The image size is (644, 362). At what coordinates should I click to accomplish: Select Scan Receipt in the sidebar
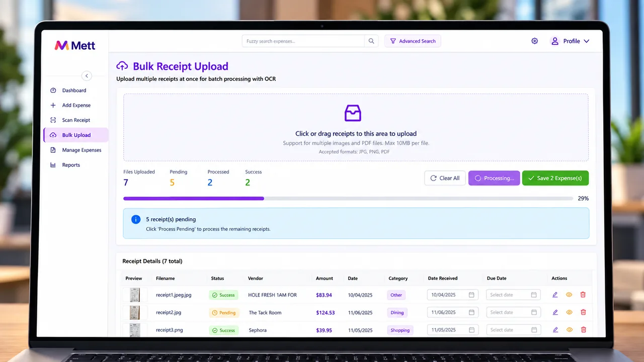76,120
